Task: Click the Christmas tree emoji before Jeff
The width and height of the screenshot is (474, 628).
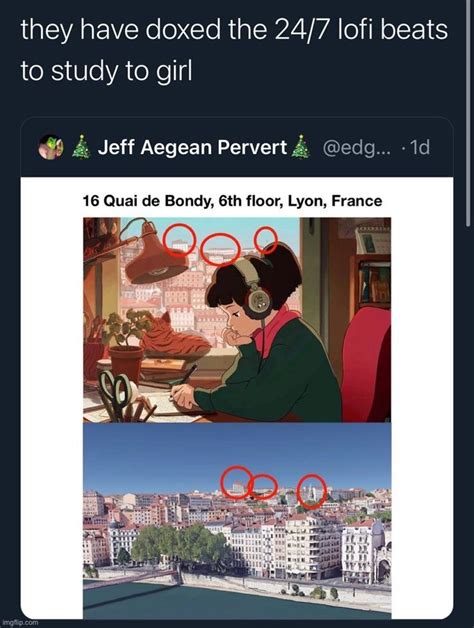Action: pos(81,147)
